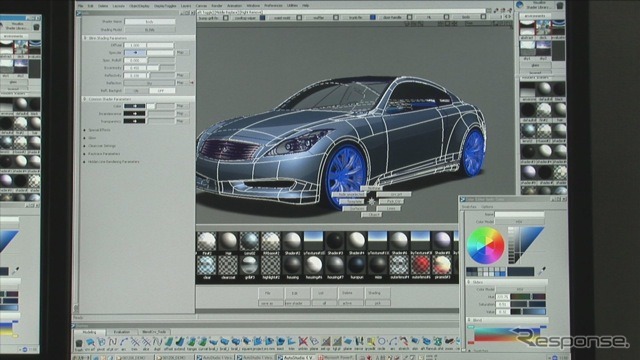Screen dimensions: 640x360
Task: Select the extend tool on the shelf
Action: [x=180, y=342]
